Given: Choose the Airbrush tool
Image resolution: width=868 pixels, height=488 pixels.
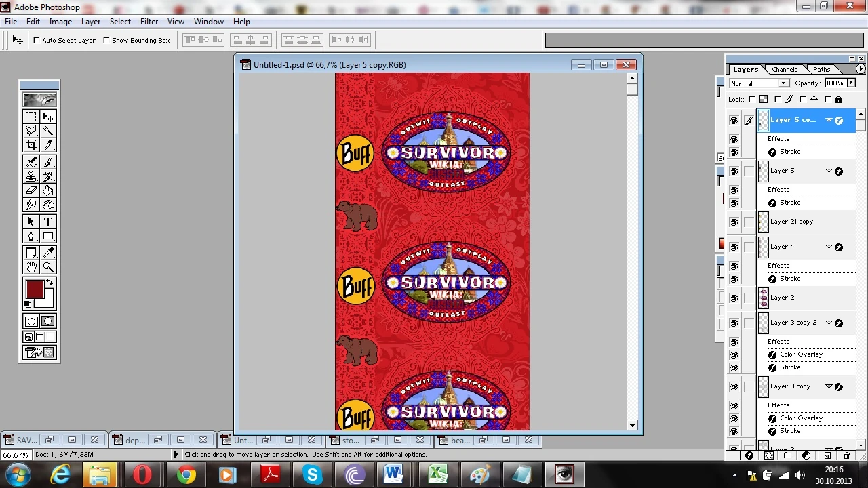Looking at the screenshot, I should (x=31, y=162).
